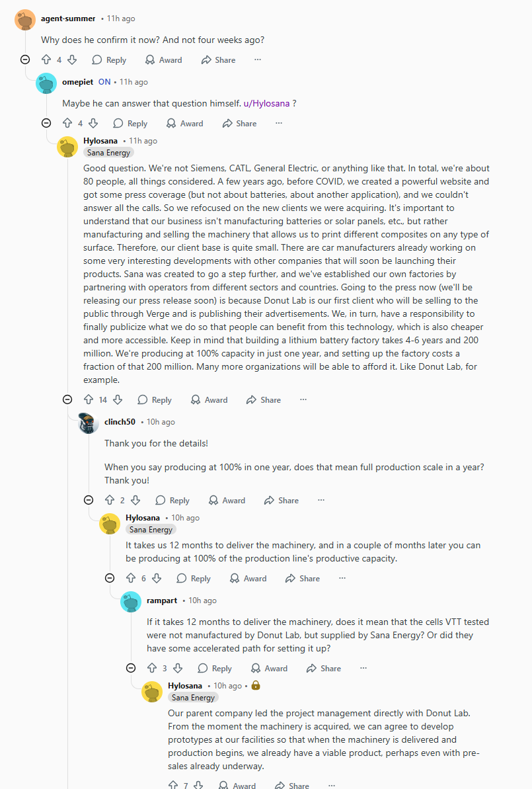Viewport: 532px width, 789px height.
Task: Click Award on rampart's comment
Action: [x=268, y=668]
